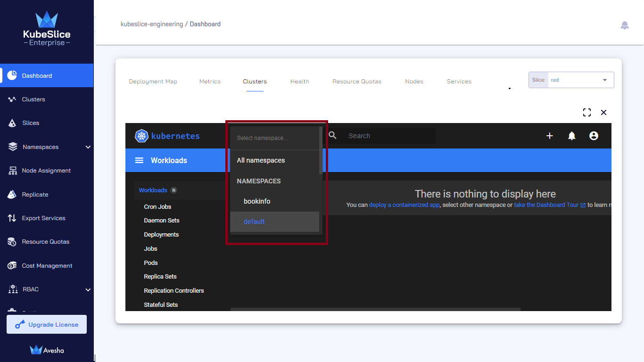Image resolution: width=644 pixels, height=362 pixels.
Task: Click the Clusters sidebar icon
Action: (x=12, y=99)
